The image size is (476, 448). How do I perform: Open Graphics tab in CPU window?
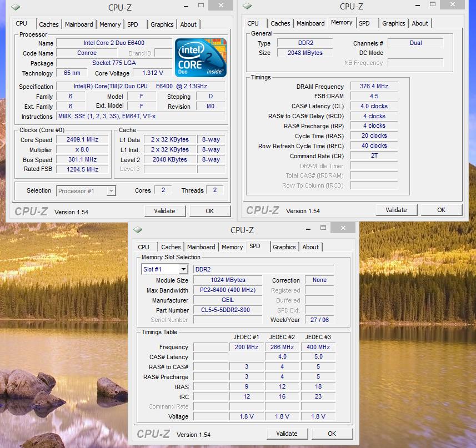(162, 24)
